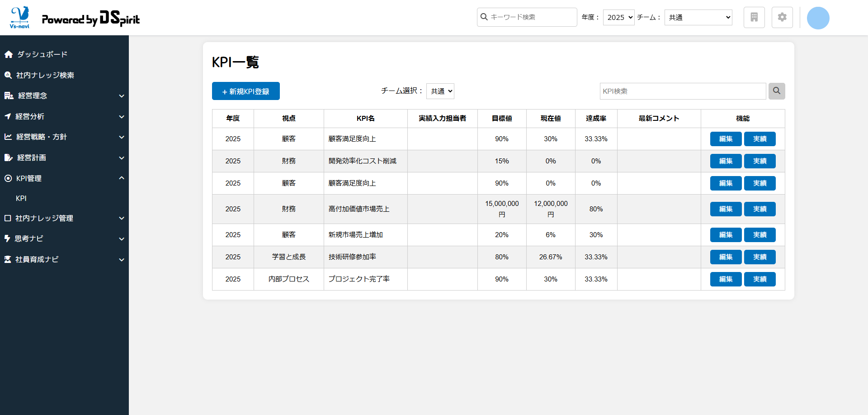Click the 学習と成長 perspective cell
This screenshot has width=868, height=415.
[289, 257]
